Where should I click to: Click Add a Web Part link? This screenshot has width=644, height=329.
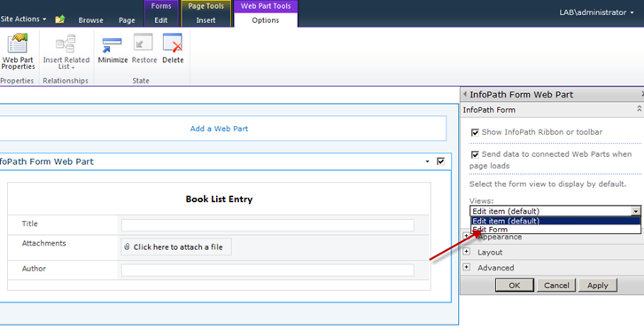point(219,129)
